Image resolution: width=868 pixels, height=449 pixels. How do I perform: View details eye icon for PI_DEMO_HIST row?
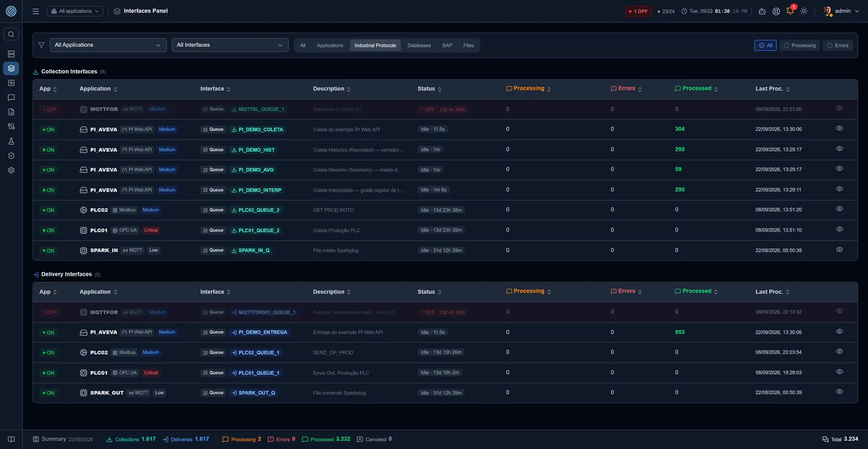(x=839, y=149)
